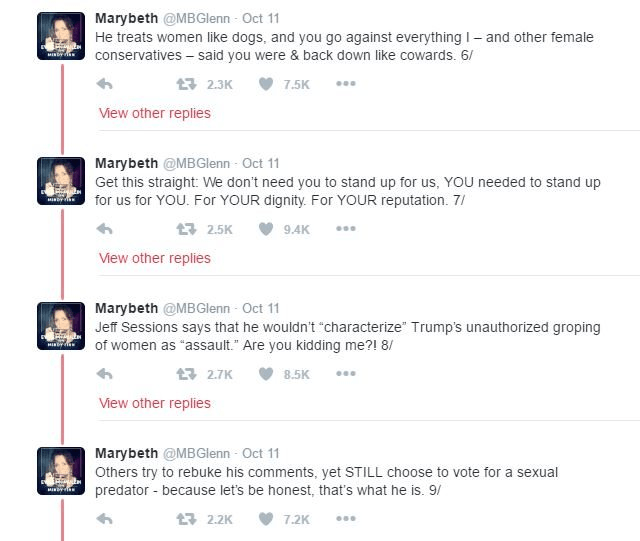640x541 pixels.
Task: Like the tweet with 9.4K likes
Action: (x=266, y=229)
